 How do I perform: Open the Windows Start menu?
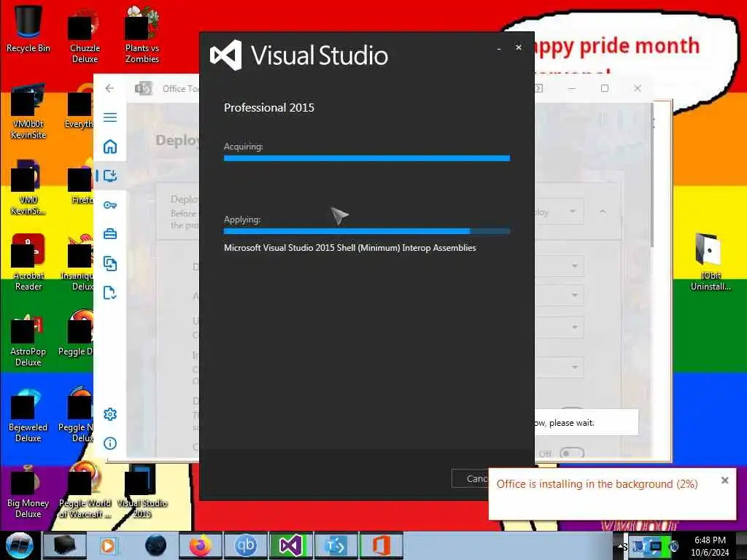19,545
